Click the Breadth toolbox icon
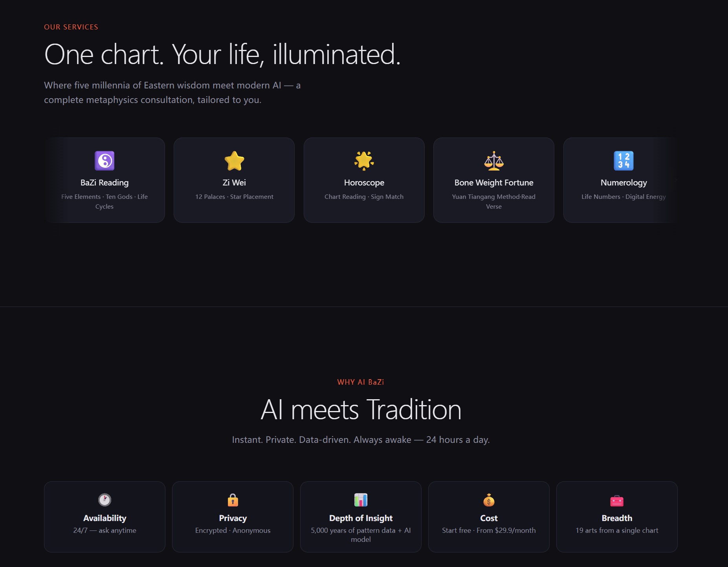The width and height of the screenshot is (728, 567). click(x=617, y=500)
